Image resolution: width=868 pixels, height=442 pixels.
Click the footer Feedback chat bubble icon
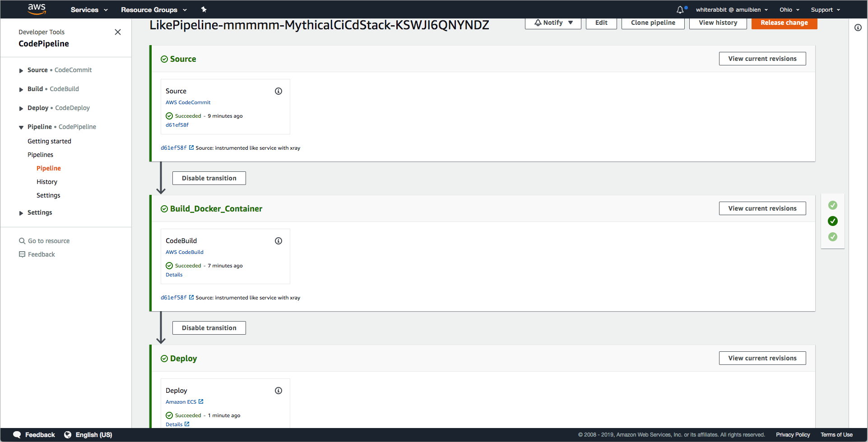tap(17, 435)
